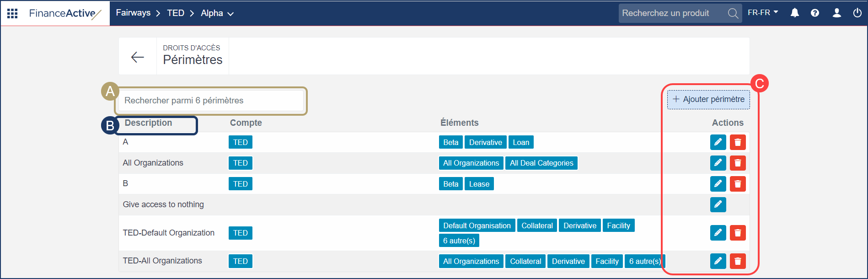Image resolution: width=868 pixels, height=279 pixels.
Task: Edit the perimeter named A
Action: [718, 142]
